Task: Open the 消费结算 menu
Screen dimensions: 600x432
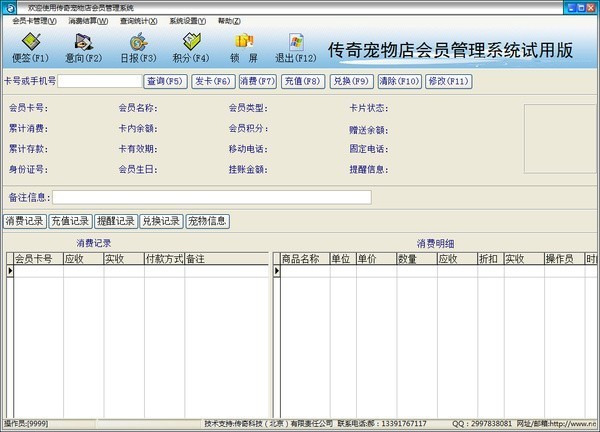Action: point(88,20)
